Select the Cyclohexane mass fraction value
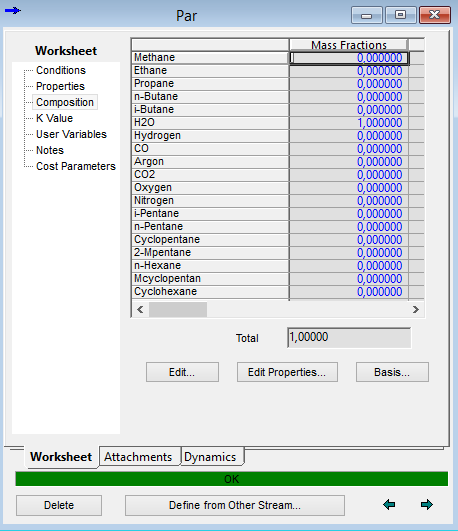This screenshot has width=458, height=531. click(x=349, y=292)
